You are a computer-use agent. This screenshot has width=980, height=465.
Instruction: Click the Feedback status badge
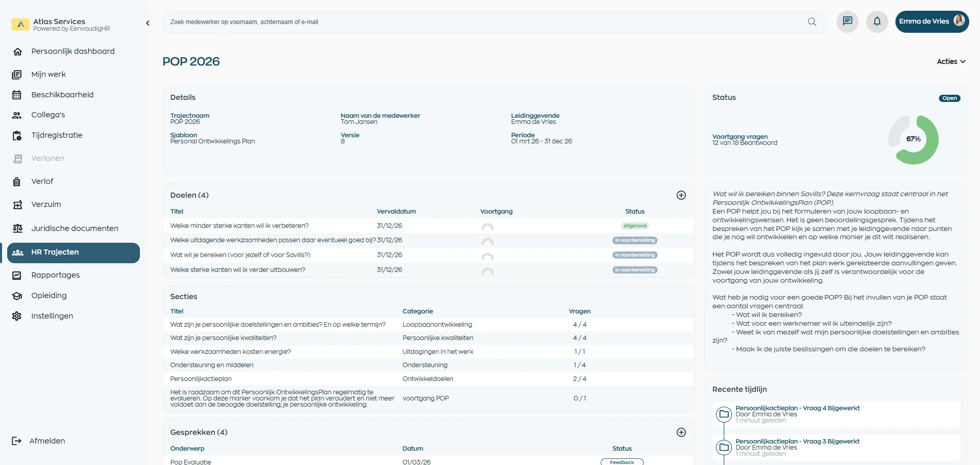click(622, 462)
